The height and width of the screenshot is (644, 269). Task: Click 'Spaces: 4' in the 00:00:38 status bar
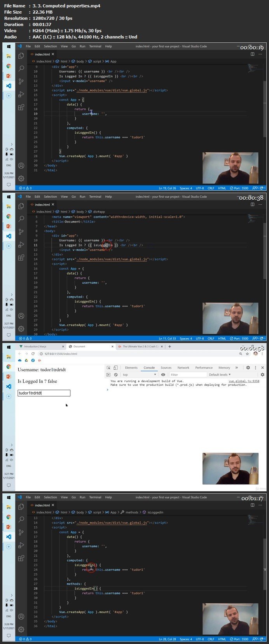(x=186, y=339)
